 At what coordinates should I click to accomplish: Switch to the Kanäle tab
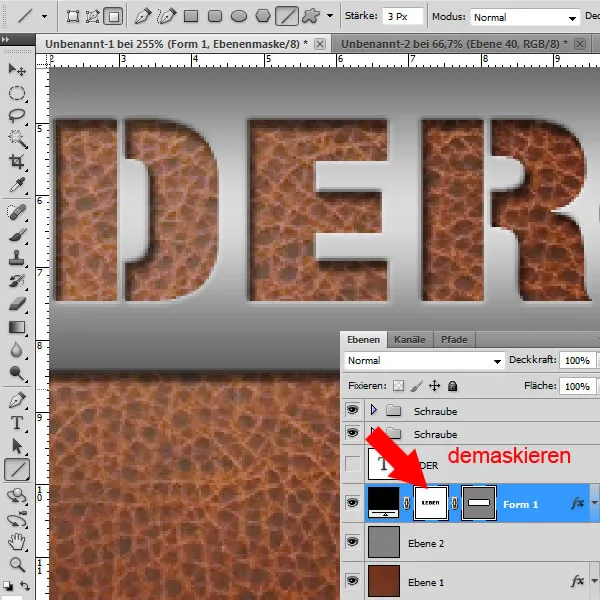[x=410, y=339]
